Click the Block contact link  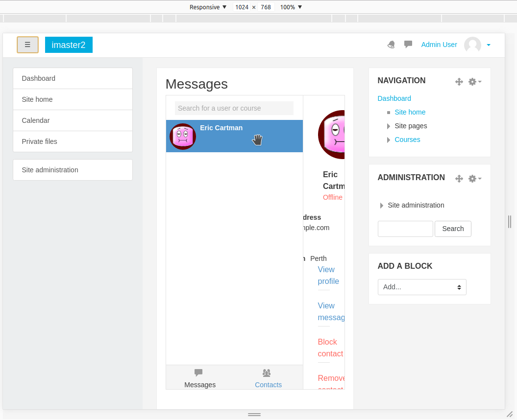pyautogui.click(x=330, y=348)
